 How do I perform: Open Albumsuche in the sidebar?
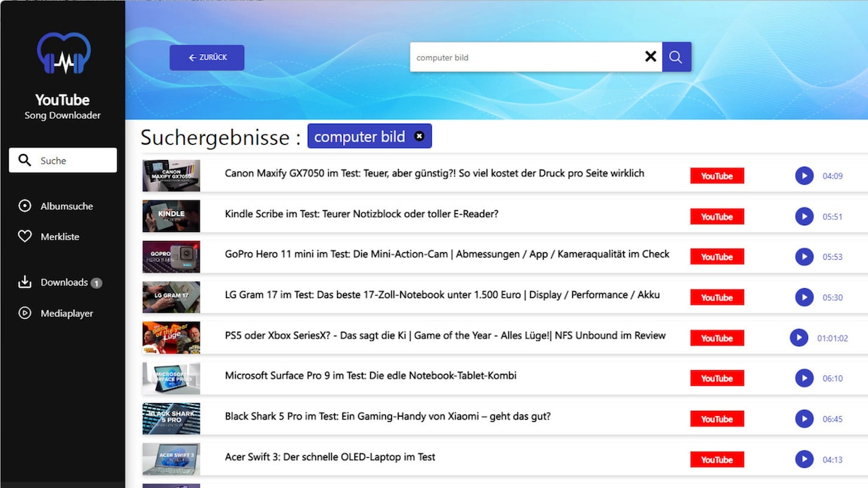coord(66,206)
